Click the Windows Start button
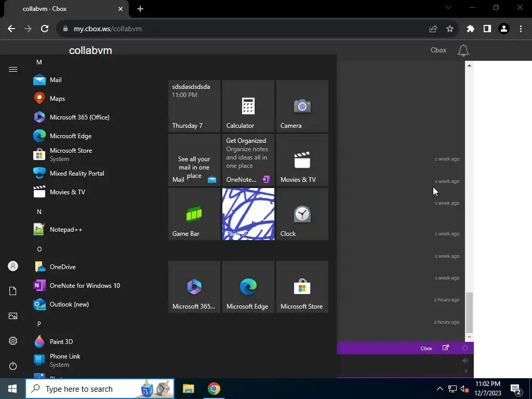This screenshot has width=532, height=399. click(x=12, y=389)
